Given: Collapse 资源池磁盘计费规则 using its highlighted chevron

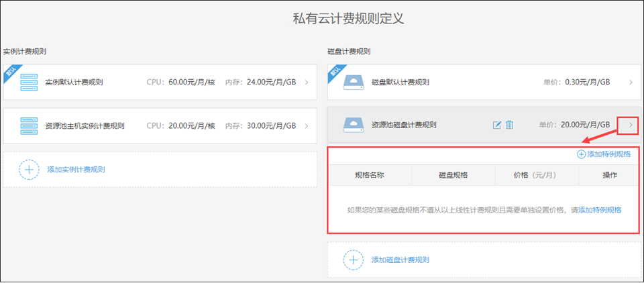Looking at the screenshot, I should 631,125.
